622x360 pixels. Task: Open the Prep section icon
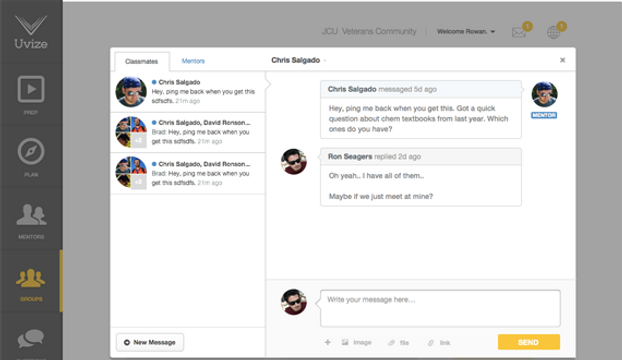(31, 89)
